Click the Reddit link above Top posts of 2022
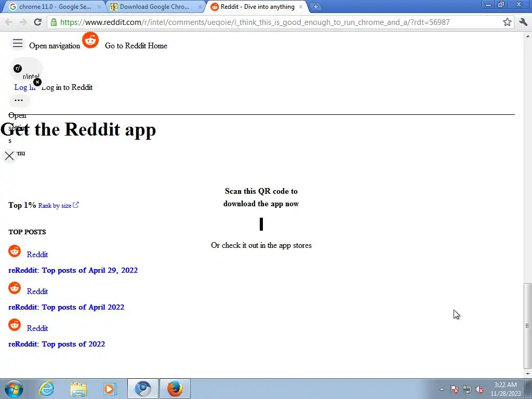The width and height of the screenshot is (532, 399). coord(37,328)
